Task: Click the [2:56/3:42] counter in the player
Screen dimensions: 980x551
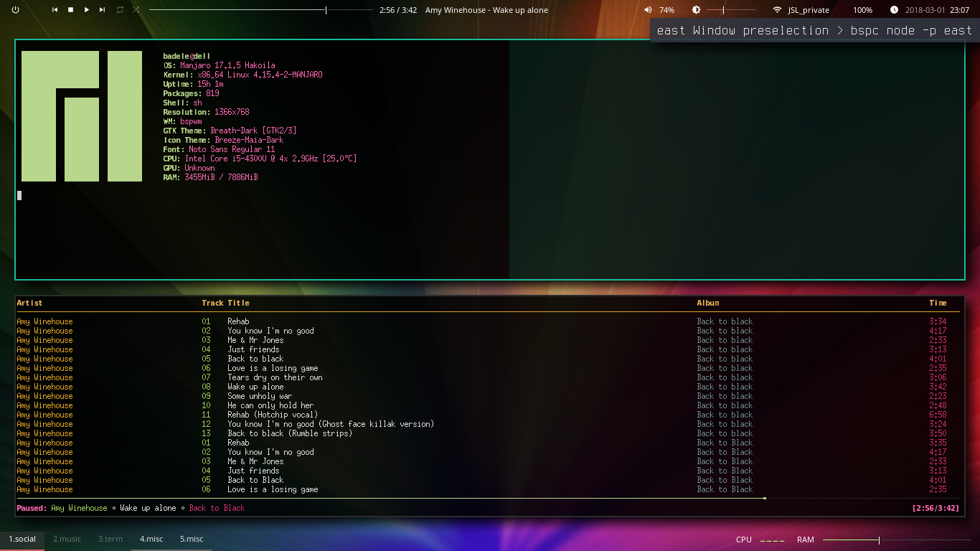Action: tap(936, 508)
